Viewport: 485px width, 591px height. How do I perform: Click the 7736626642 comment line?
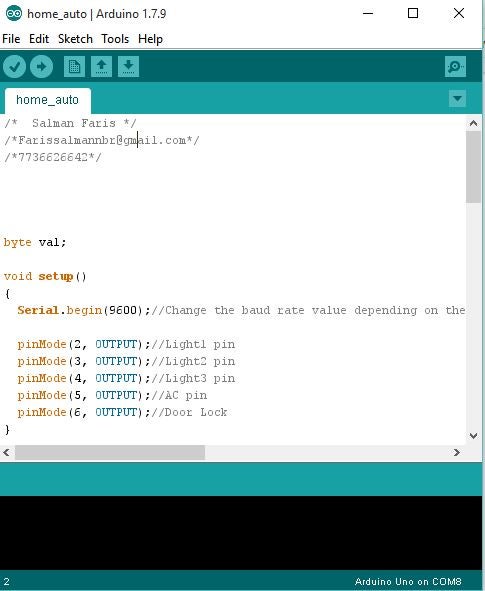coord(53,157)
